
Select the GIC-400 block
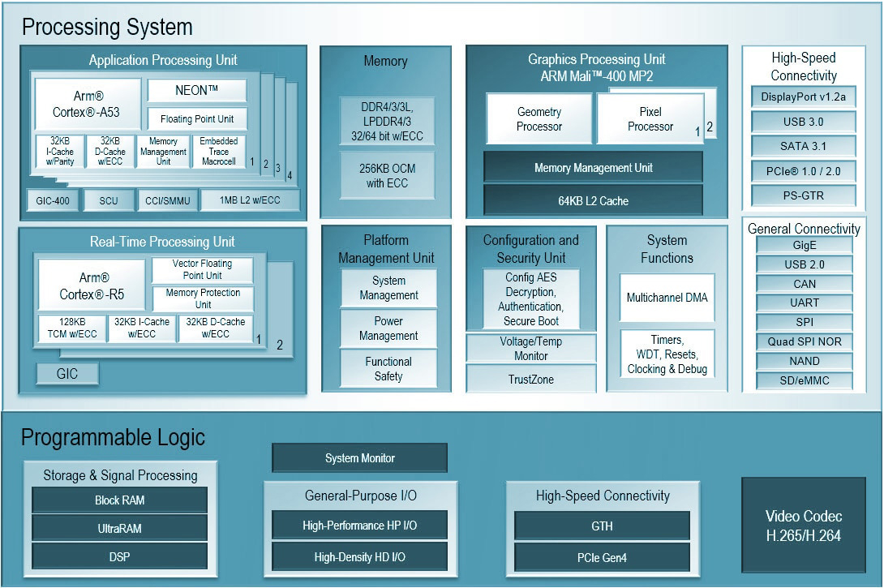[x=50, y=200]
